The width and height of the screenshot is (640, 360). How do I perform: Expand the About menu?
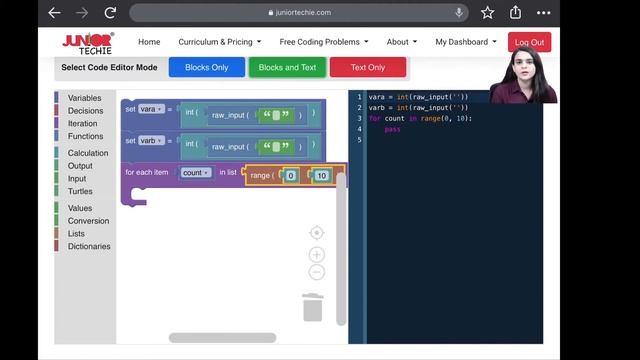click(x=402, y=42)
